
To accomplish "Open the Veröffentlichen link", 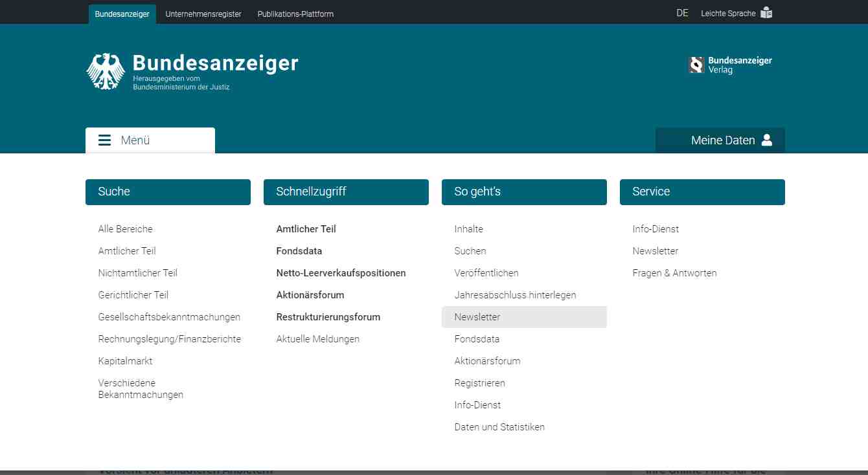I will coord(486,273).
